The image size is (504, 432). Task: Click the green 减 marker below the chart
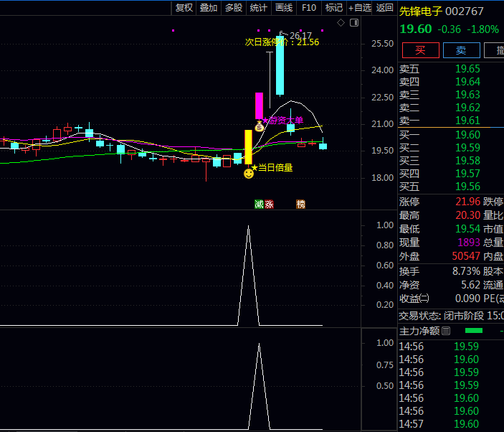259,205
